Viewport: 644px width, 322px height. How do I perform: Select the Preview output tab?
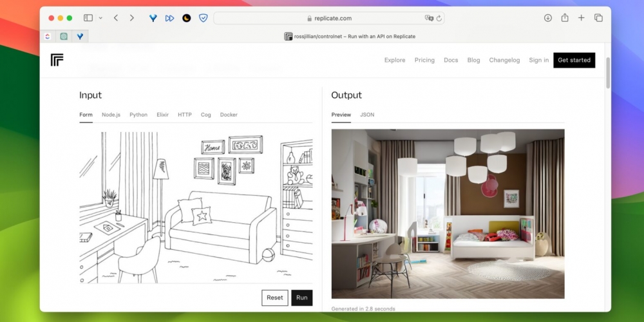tap(341, 115)
